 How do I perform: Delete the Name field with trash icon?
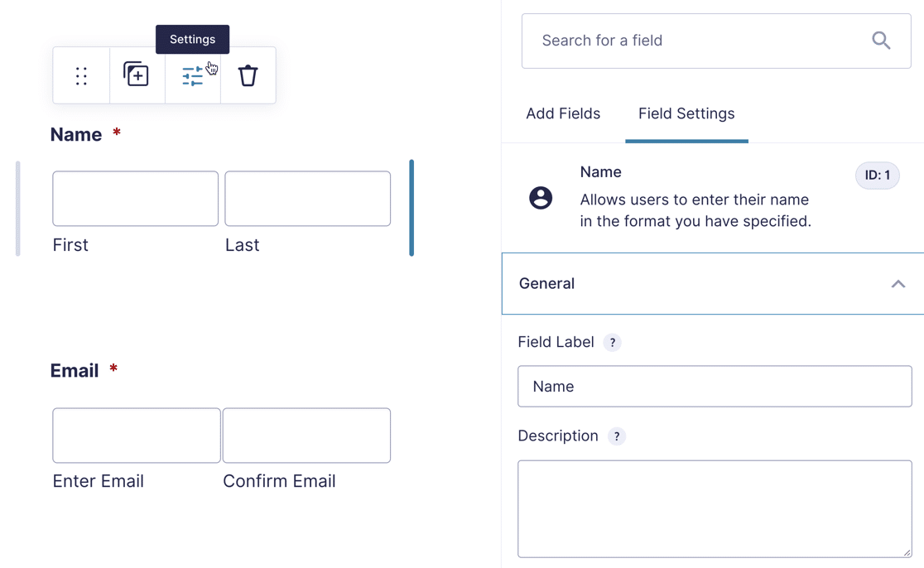click(248, 76)
